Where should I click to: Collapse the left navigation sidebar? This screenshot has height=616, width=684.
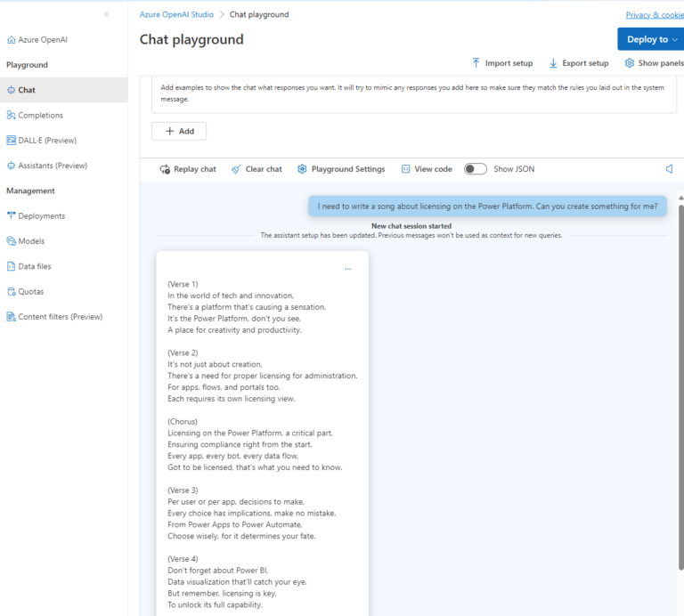point(107,14)
